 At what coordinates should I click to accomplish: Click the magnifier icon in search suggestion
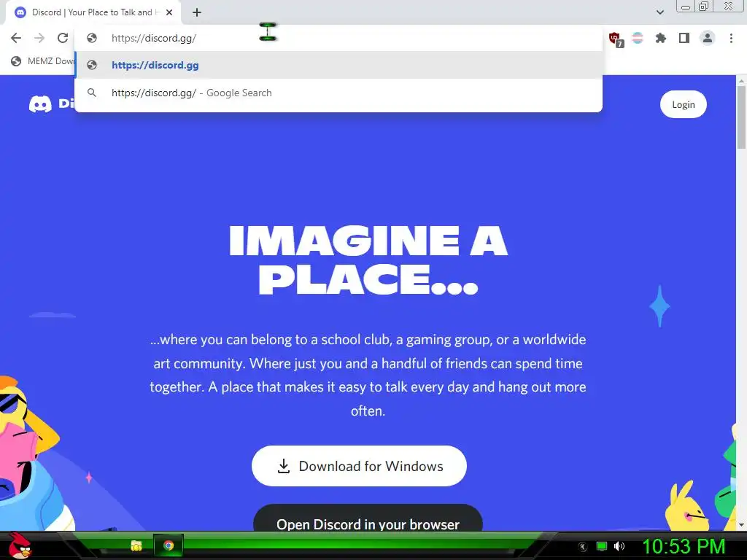tap(92, 93)
